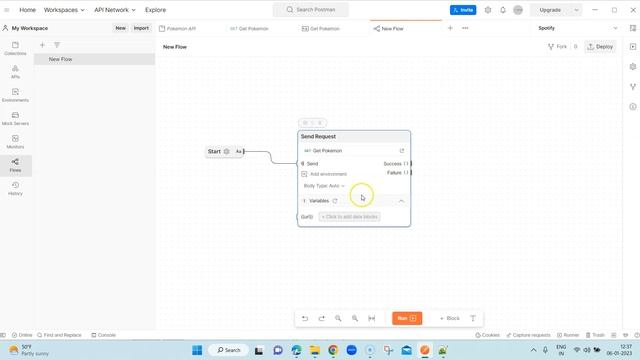
Task: Open the Explore menu item
Action: [156, 10]
